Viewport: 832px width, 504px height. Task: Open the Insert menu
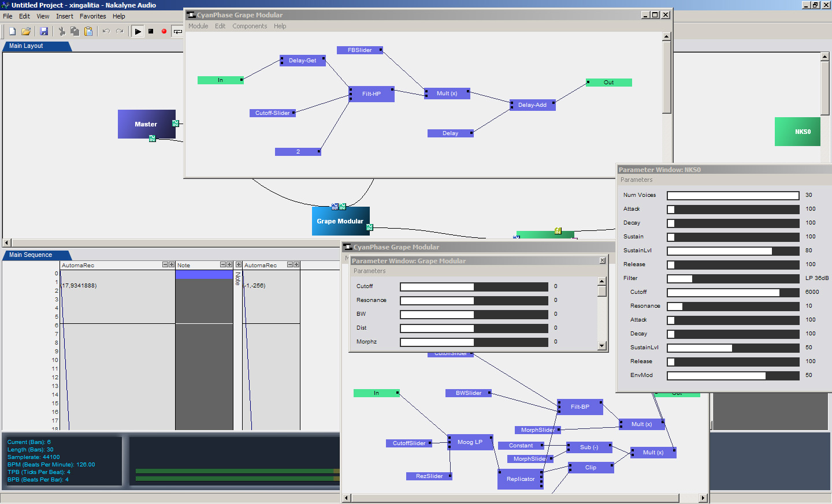click(x=65, y=16)
